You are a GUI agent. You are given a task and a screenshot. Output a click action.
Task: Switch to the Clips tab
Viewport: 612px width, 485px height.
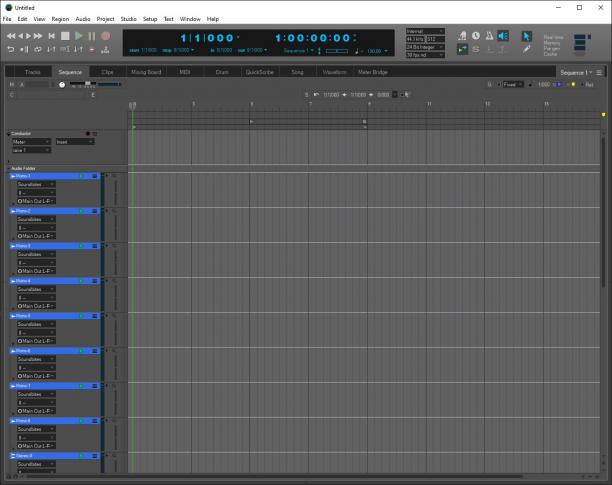point(107,72)
